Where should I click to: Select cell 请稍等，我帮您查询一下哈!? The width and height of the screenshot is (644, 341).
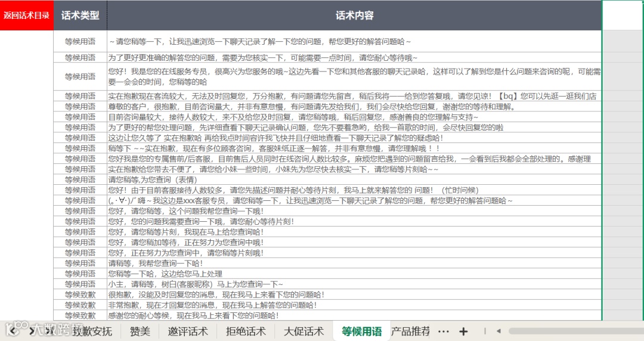[x=354, y=263]
